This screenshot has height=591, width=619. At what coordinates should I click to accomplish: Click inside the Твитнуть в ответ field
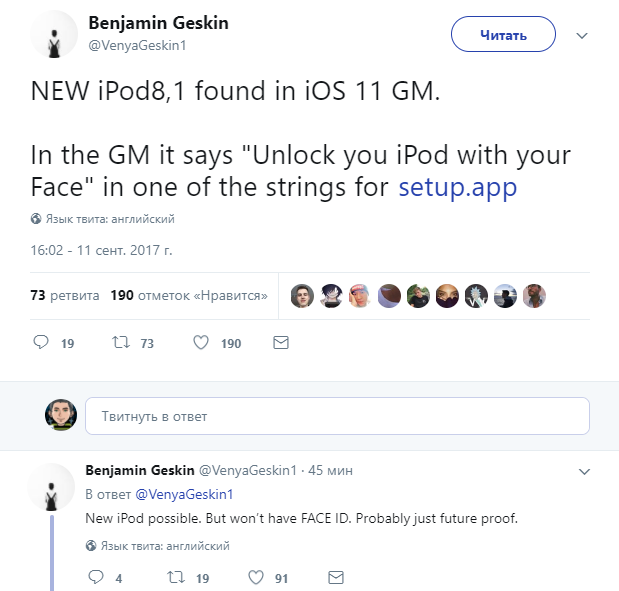(337, 416)
